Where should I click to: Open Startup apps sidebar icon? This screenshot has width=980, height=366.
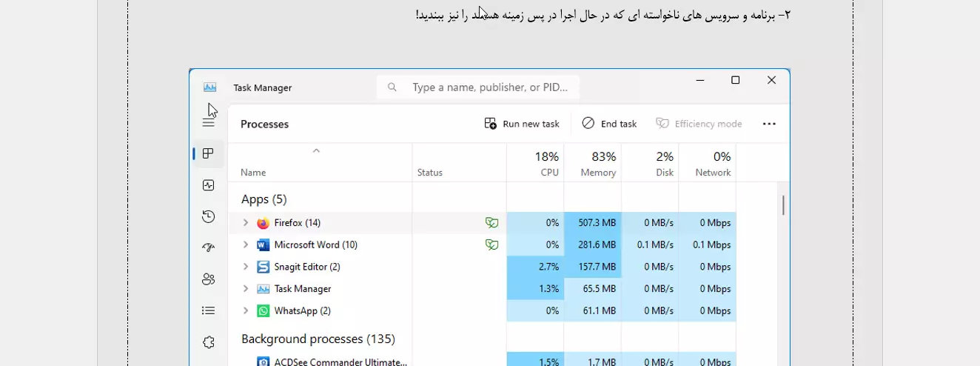[209, 248]
